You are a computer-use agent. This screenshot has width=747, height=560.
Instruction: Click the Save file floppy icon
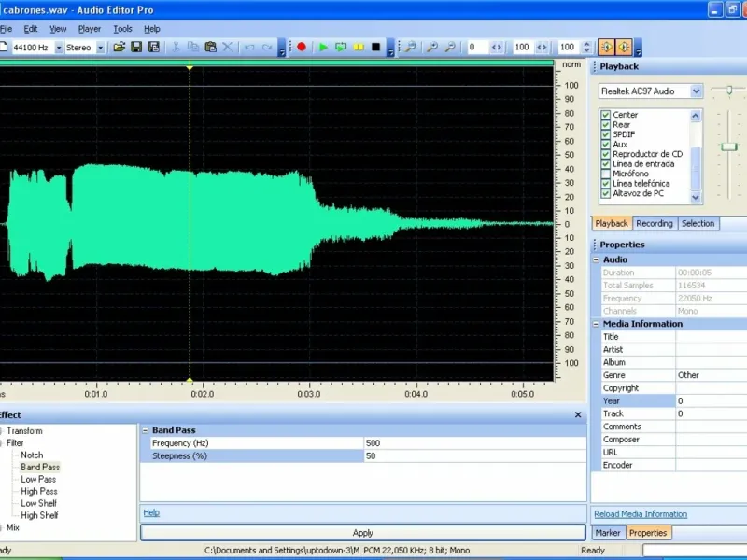click(x=136, y=47)
